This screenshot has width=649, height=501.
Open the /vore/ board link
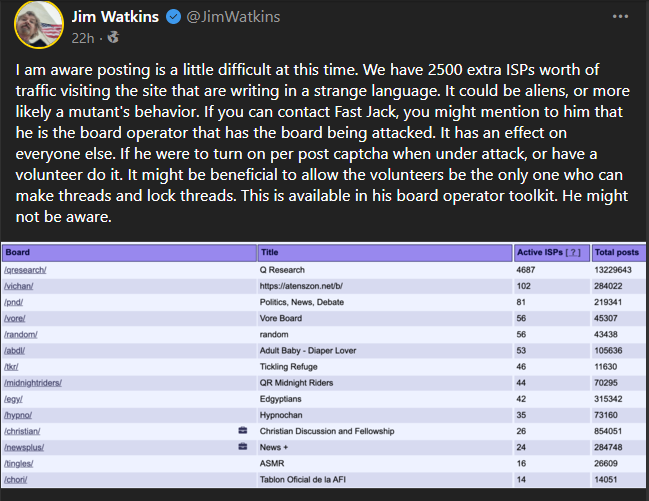(15, 318)
